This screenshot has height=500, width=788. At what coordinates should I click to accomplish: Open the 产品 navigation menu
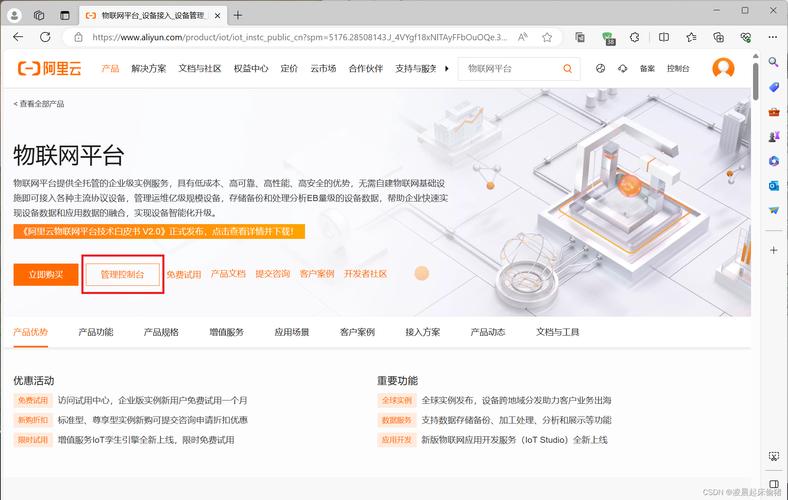point(110,68)
